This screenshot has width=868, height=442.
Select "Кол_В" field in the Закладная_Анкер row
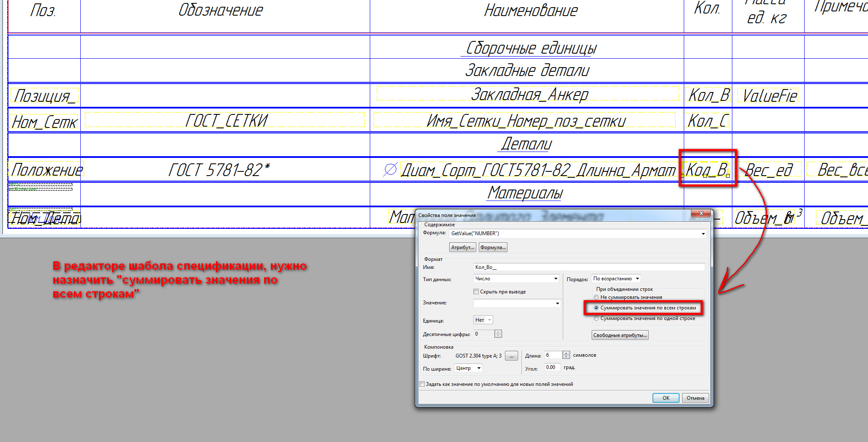pyautogui.click(x=709, y=95)
